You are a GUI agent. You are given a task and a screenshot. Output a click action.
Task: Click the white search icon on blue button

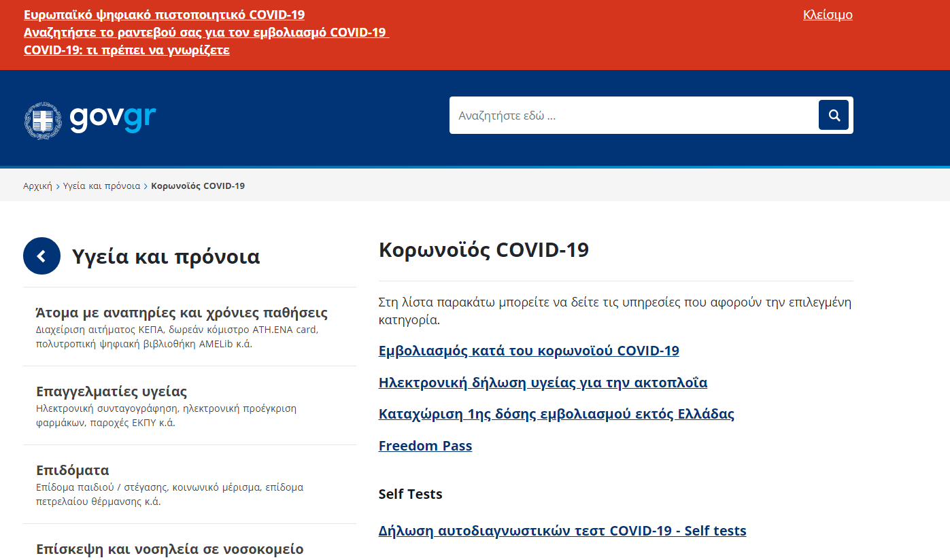pos(833,115)
